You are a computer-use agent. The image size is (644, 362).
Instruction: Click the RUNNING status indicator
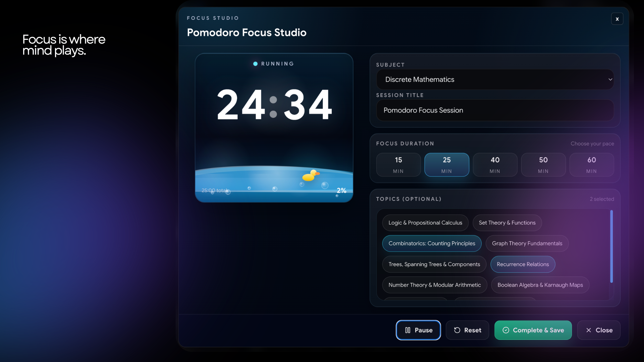273,64
